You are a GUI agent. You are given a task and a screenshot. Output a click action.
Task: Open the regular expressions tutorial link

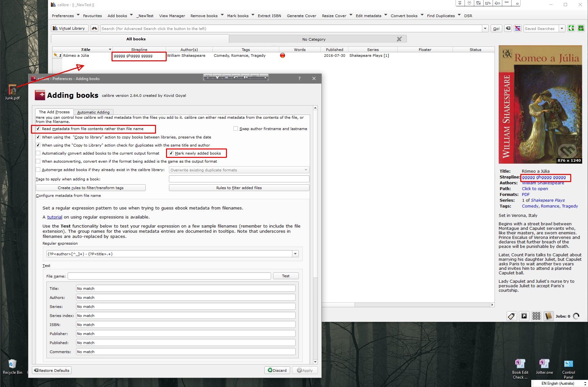(54, 217)
